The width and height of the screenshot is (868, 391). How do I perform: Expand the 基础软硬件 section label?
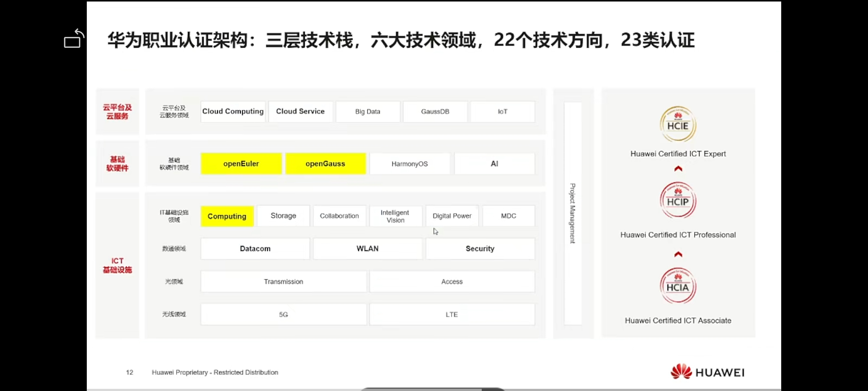tap(117, 163)
